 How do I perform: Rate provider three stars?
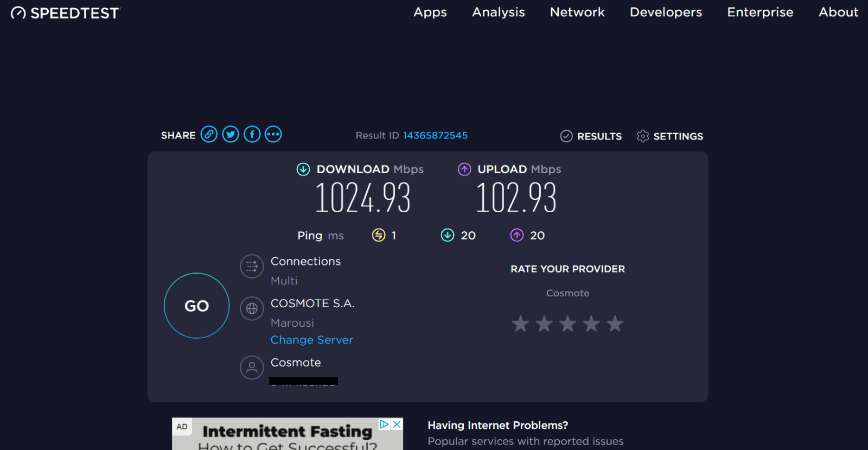point(568,324)
